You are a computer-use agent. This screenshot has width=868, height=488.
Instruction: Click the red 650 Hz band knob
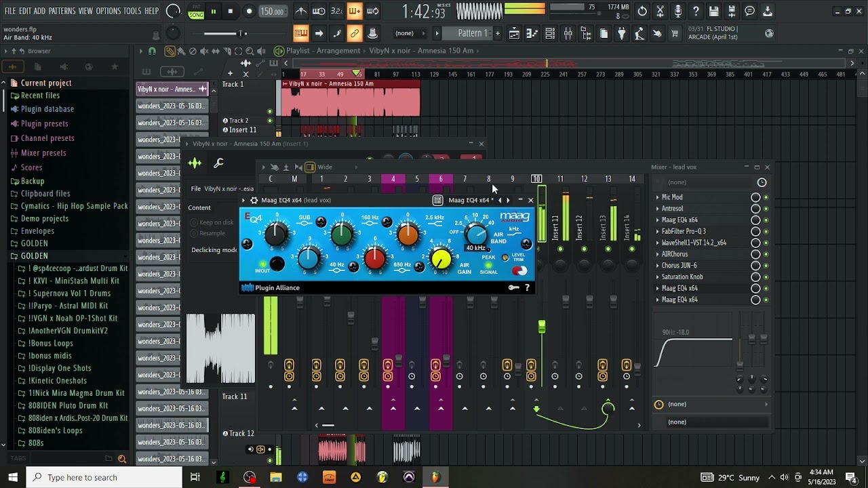[374, 258]
